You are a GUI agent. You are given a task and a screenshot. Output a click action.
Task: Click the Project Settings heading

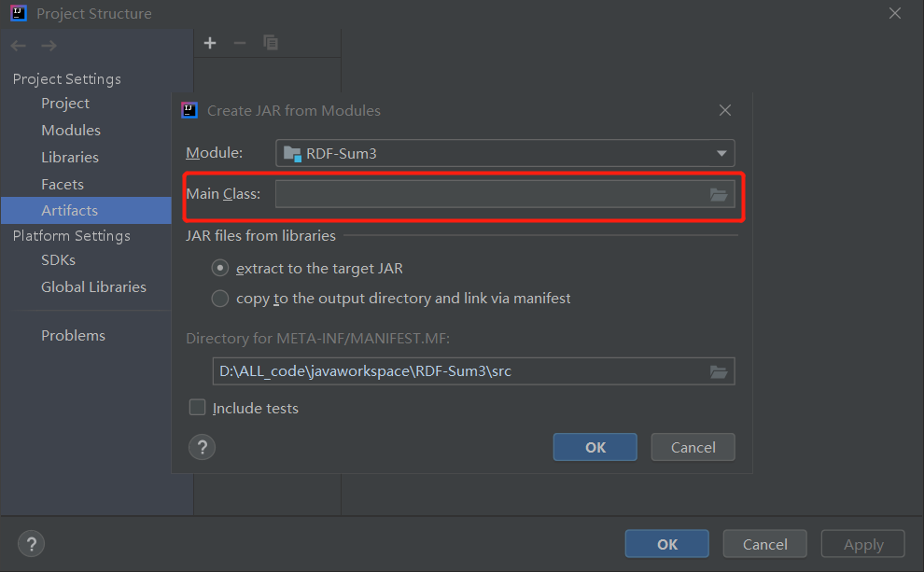coord(66,78)
